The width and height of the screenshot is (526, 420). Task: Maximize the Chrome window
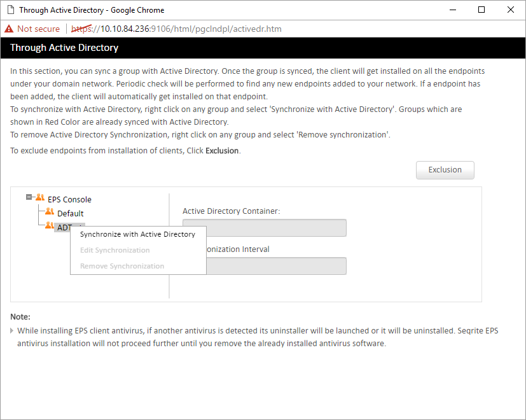tap(481, 10)
